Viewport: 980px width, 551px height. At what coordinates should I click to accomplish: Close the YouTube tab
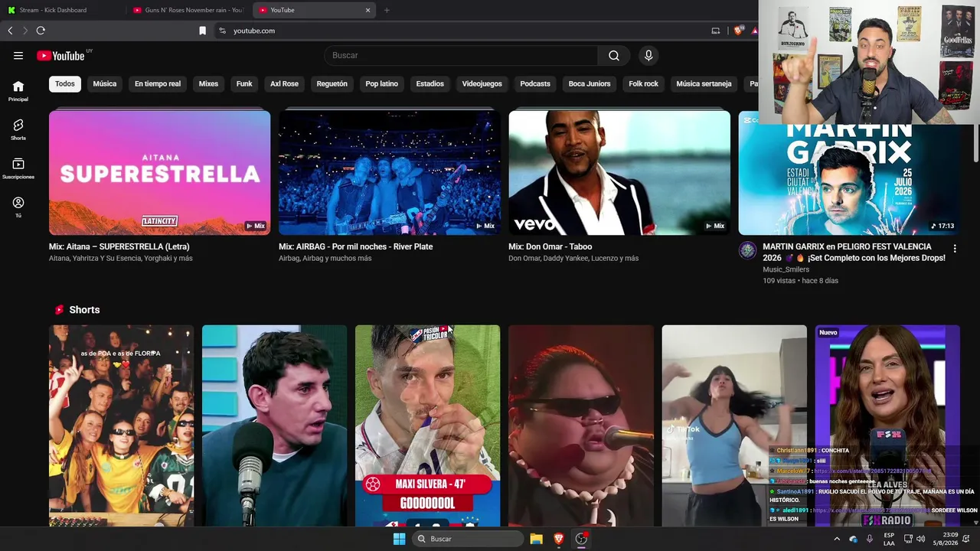[367, 10]
